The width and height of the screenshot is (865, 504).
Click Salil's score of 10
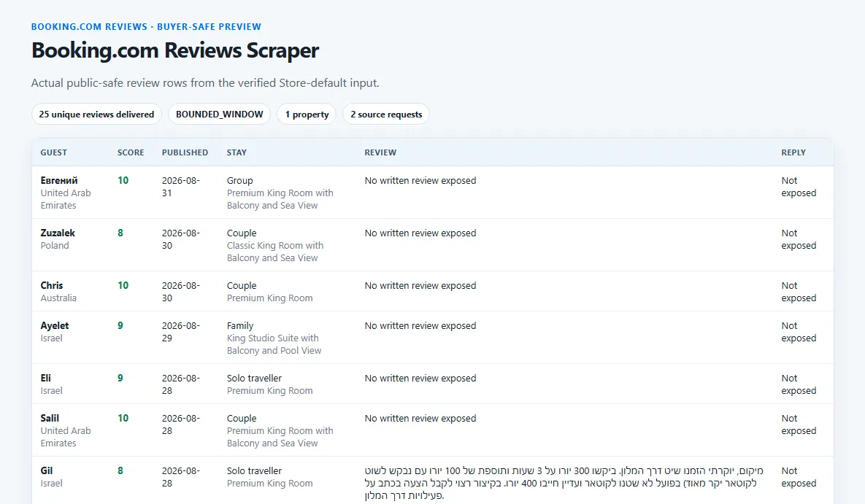[123, 418]
